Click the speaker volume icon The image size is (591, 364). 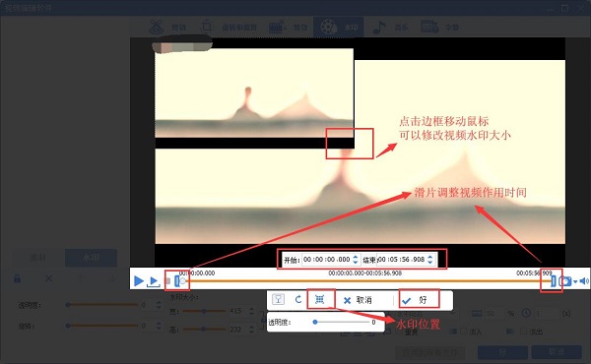pos(584,281)
